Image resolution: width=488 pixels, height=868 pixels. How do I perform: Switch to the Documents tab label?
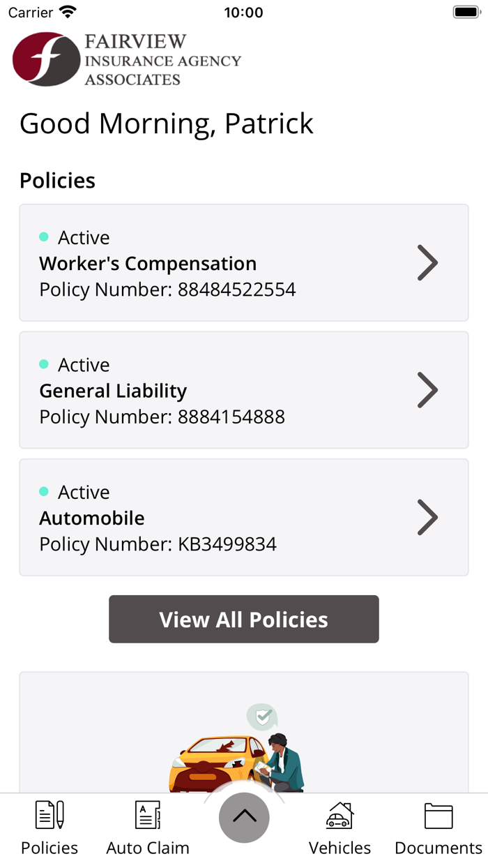coord(439,848)
